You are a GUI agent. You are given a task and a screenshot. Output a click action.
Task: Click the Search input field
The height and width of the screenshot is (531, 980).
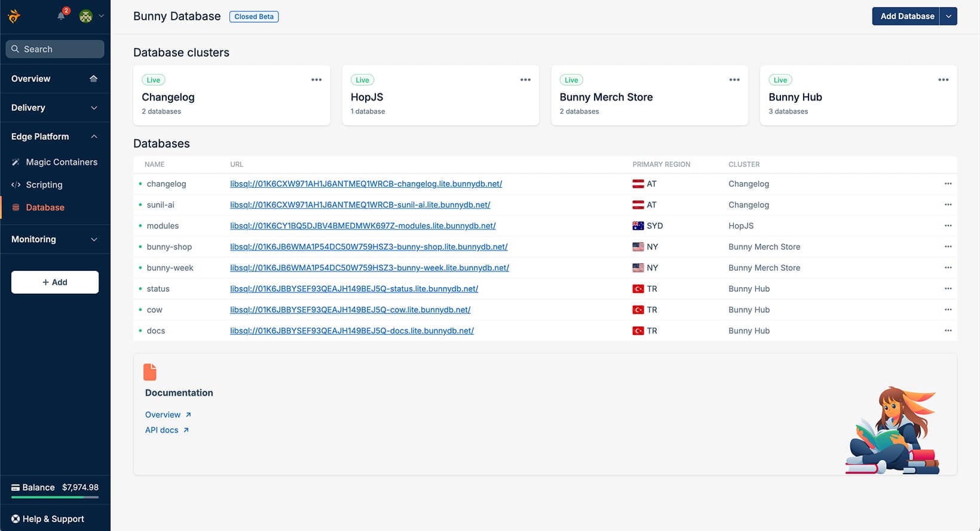[x=55, y=49]
